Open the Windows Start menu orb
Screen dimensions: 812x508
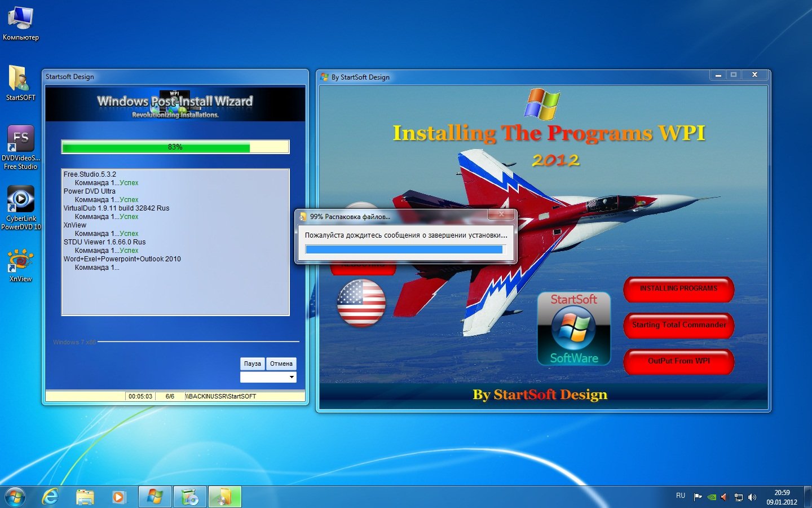coord(15,497)
